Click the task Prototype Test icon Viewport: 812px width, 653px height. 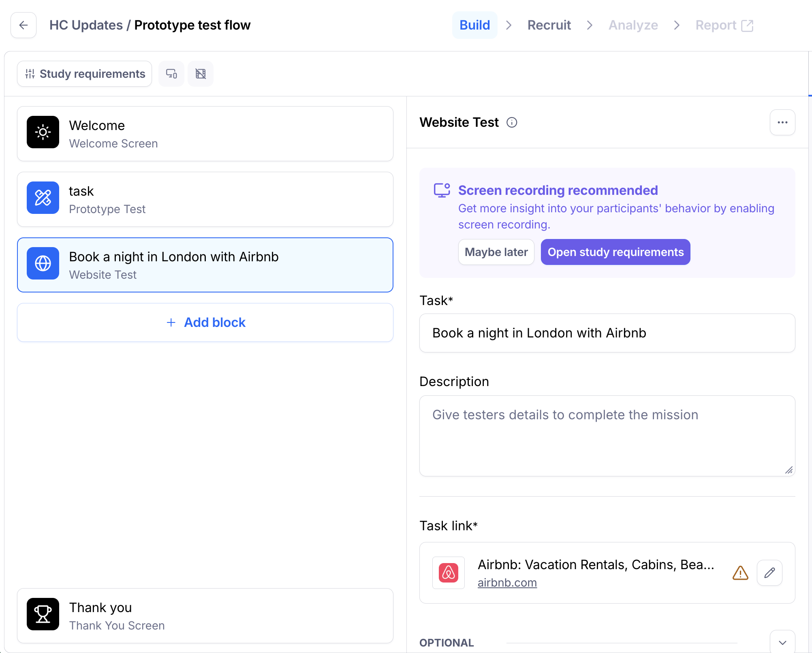pos(43,198)
